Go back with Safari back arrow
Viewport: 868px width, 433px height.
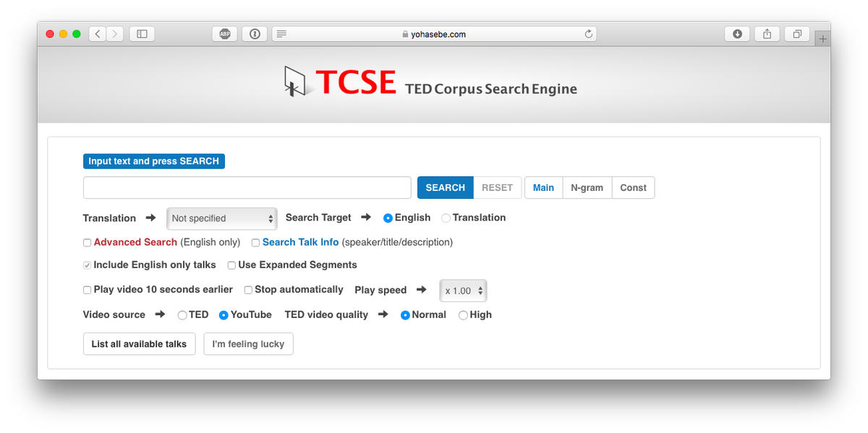pyautogui.click(x=98, y=34)
